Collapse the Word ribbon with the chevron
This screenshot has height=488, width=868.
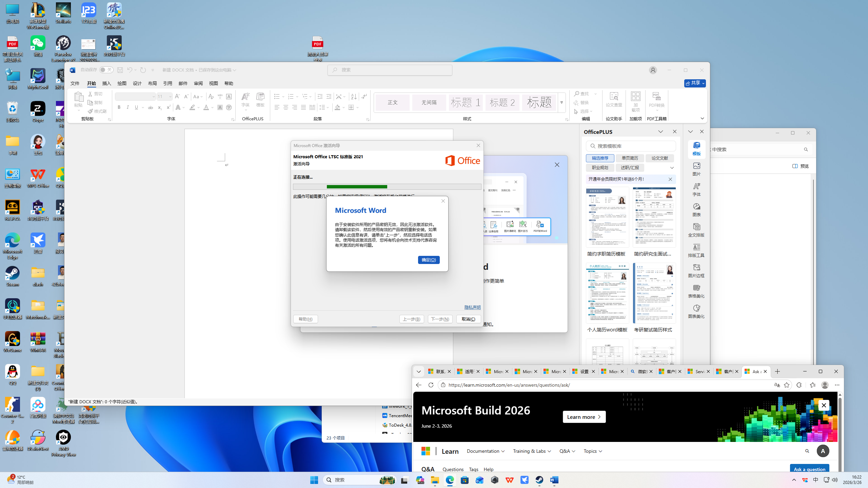(x=702, y=119)
